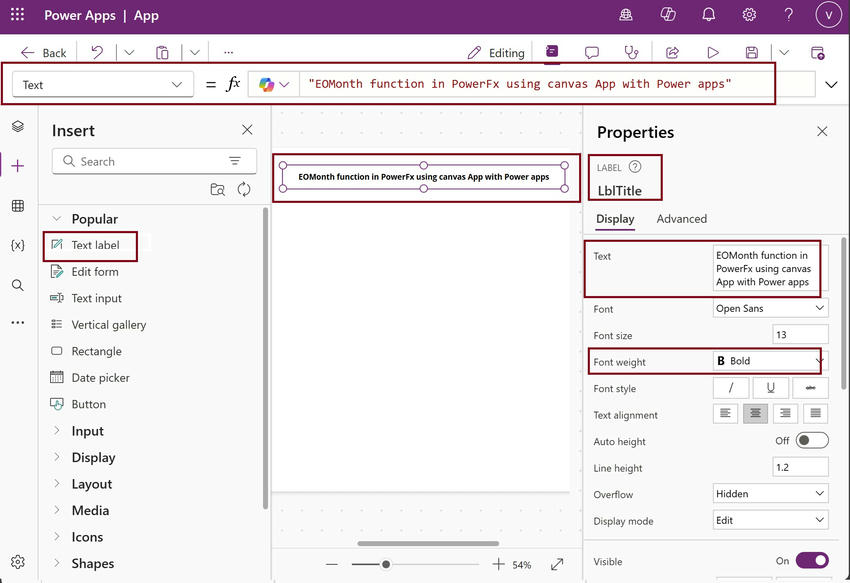The height and width of the screenshot is (583, 850).
Task: Align the text right
Action: pos(785,414)
